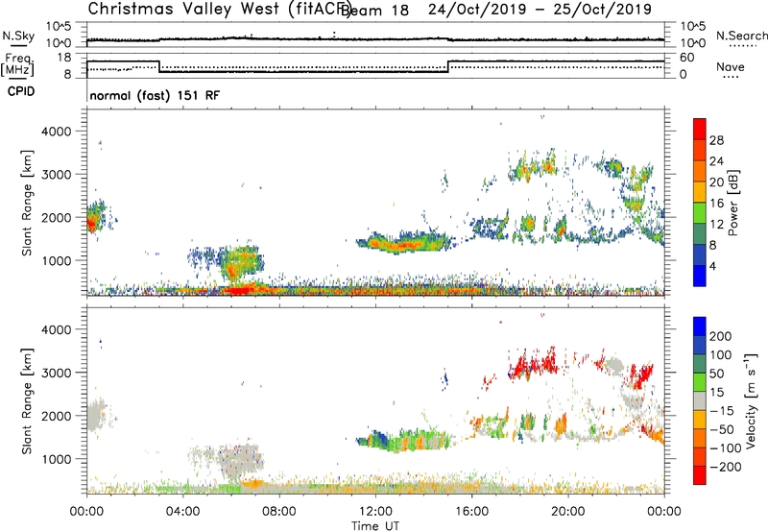Click the 'Christmas Valley West (fitACF)' title

pos(219,9)
